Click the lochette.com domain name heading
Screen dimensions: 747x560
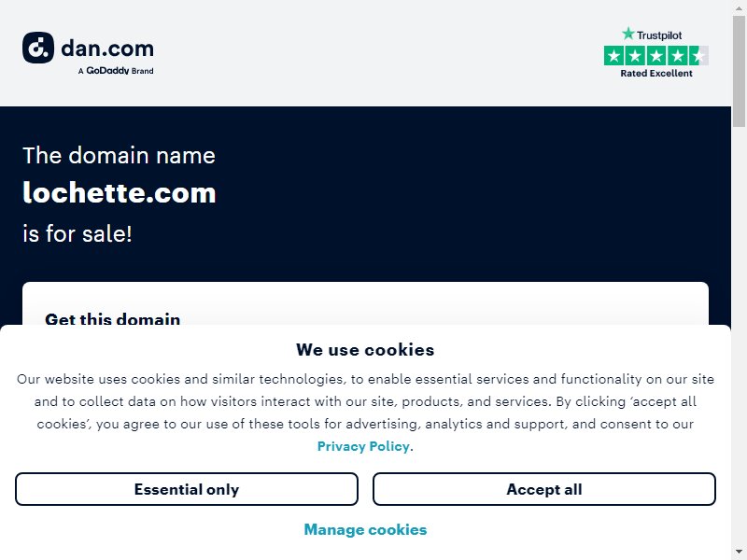pyautogui.click(x=120, y=193)
